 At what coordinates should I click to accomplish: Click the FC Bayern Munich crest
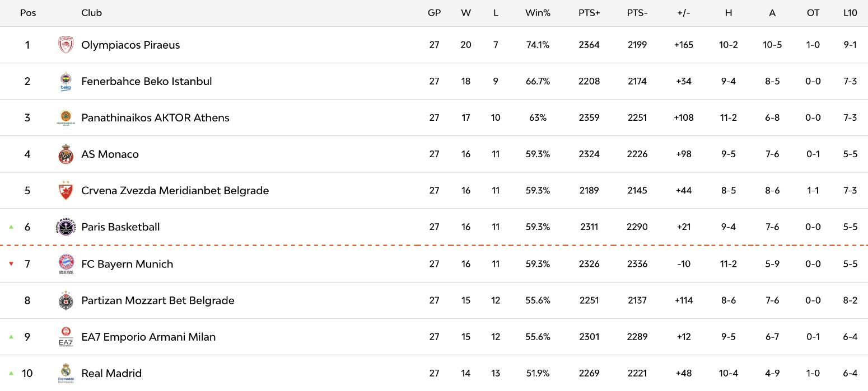coord(66,263)
